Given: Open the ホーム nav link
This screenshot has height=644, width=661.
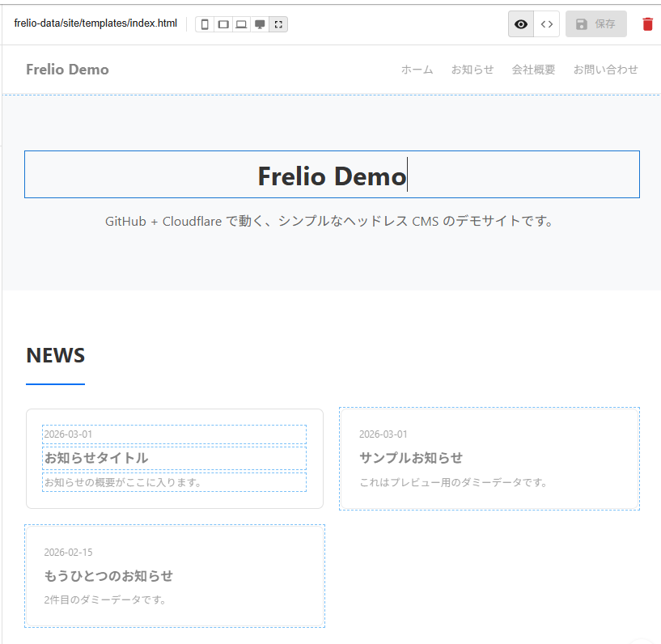Looking at the screenshot, I should point(417,70).
